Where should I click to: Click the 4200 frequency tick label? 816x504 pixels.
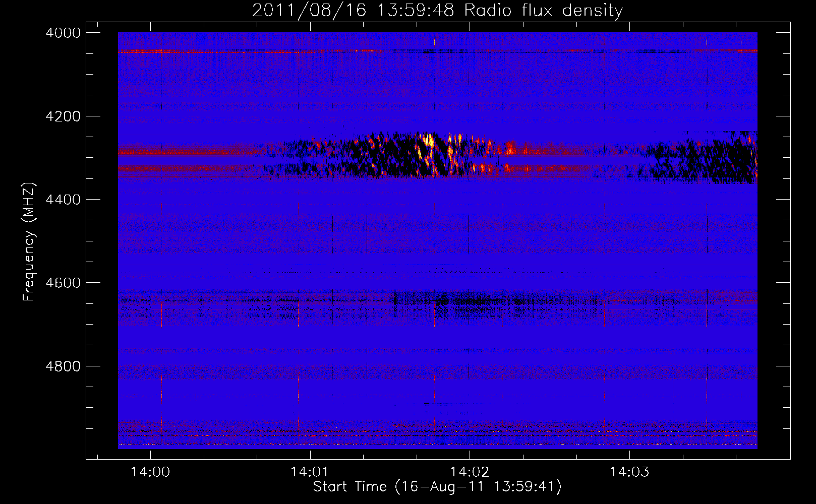[x=63, y=116]
